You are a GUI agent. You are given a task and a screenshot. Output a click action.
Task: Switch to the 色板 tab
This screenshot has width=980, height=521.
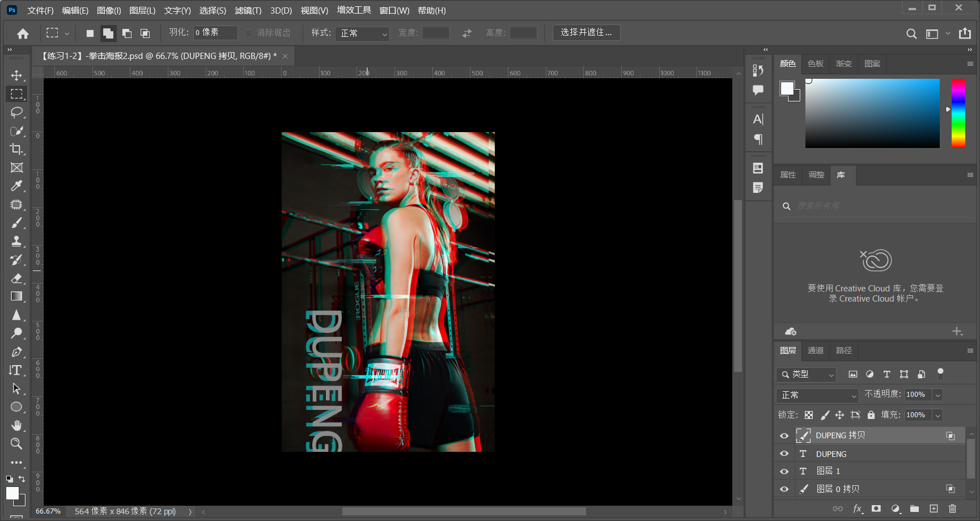816,63
